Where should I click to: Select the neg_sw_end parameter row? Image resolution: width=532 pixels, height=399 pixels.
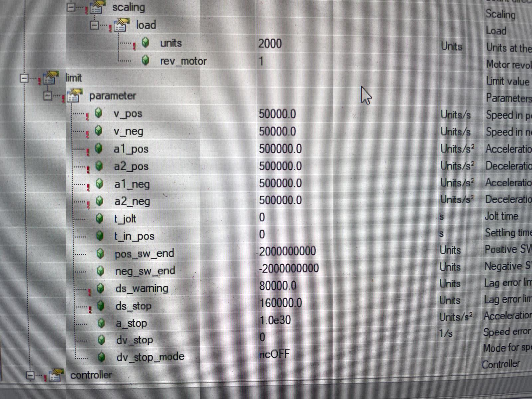[x=266, y=269]
